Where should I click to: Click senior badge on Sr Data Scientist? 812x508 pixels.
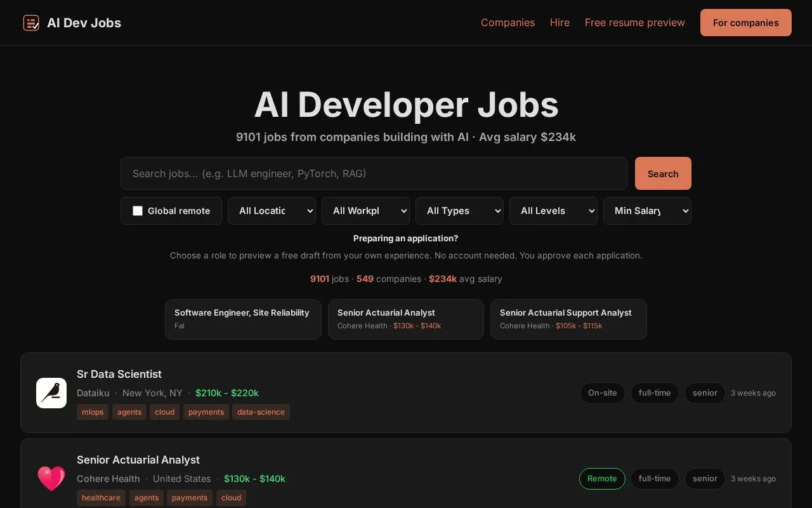tap(705, 393)
